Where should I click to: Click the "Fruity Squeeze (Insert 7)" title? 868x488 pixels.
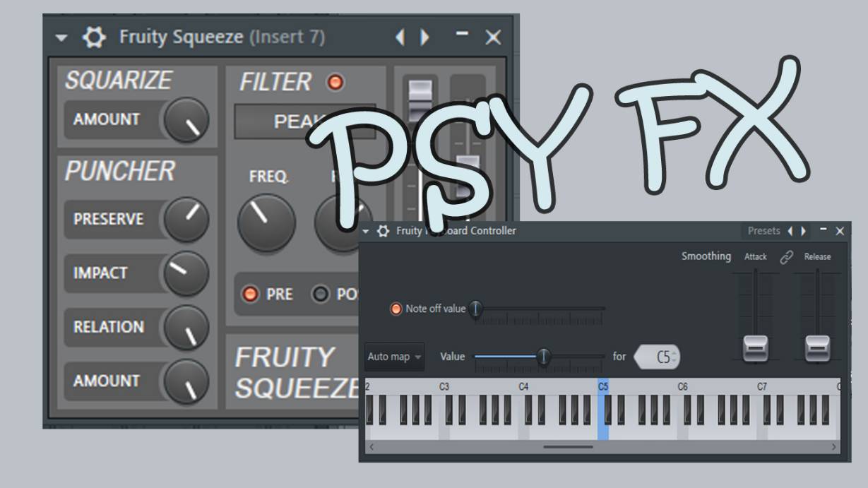pos(222,37)
